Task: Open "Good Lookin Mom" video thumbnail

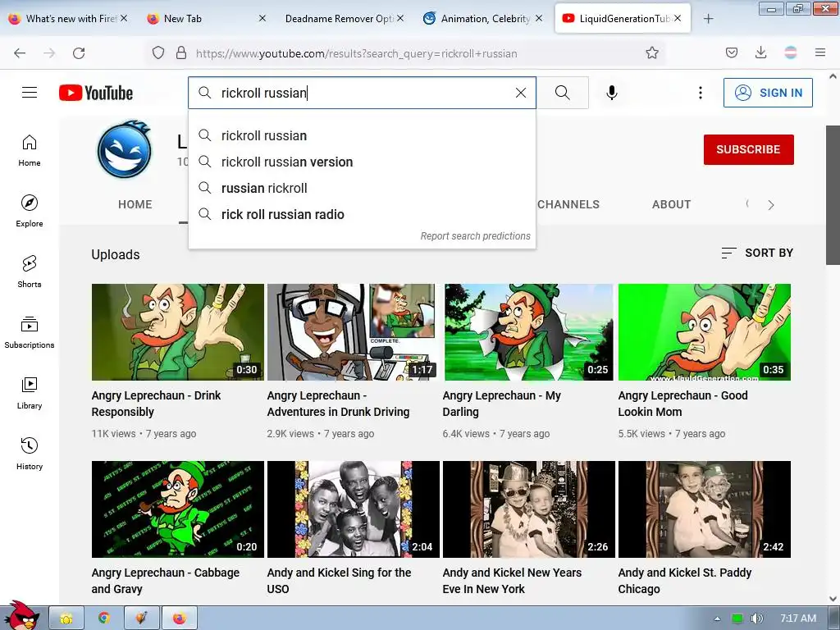Action: coord(704,332)
